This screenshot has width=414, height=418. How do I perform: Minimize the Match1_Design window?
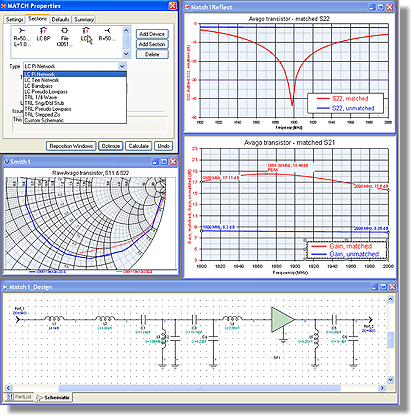point(375,287)
